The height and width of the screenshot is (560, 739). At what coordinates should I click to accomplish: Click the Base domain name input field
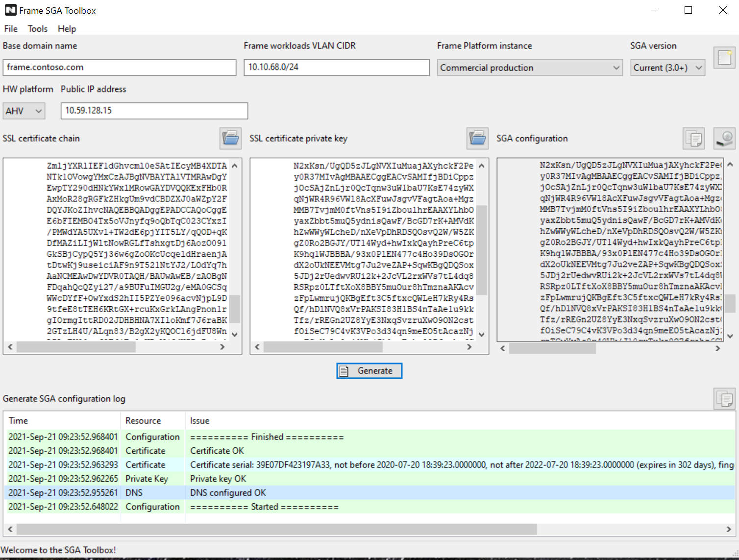[120, 67]
